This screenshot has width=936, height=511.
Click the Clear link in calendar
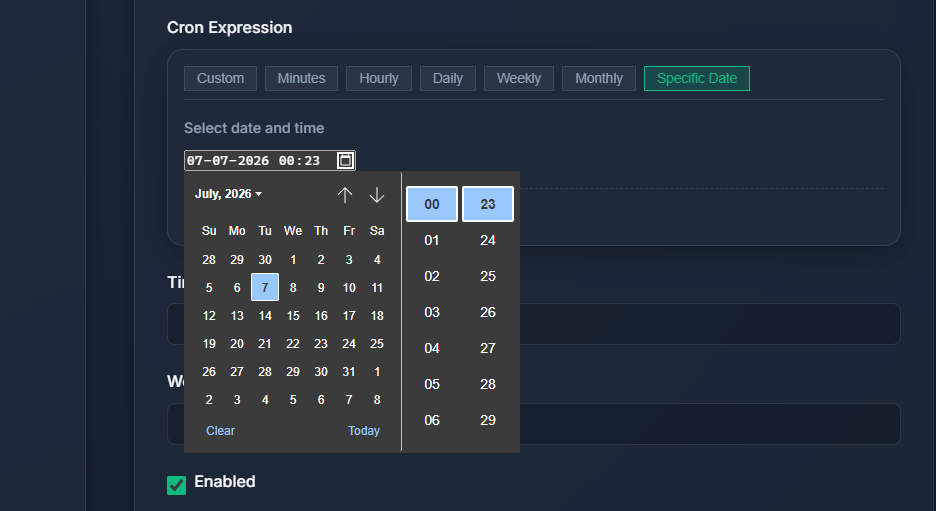(x=220, y=430)
